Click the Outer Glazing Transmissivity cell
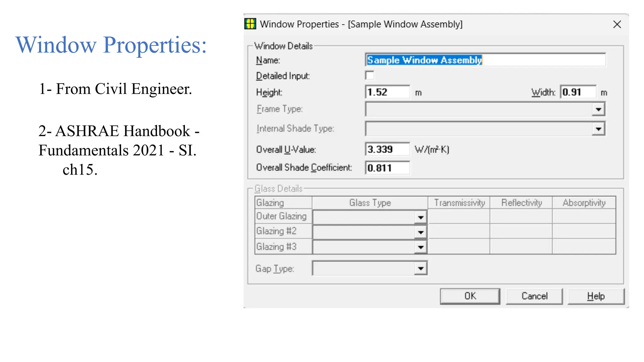The image size is (644, 362). pyautogui.click(x=459, y=217)
